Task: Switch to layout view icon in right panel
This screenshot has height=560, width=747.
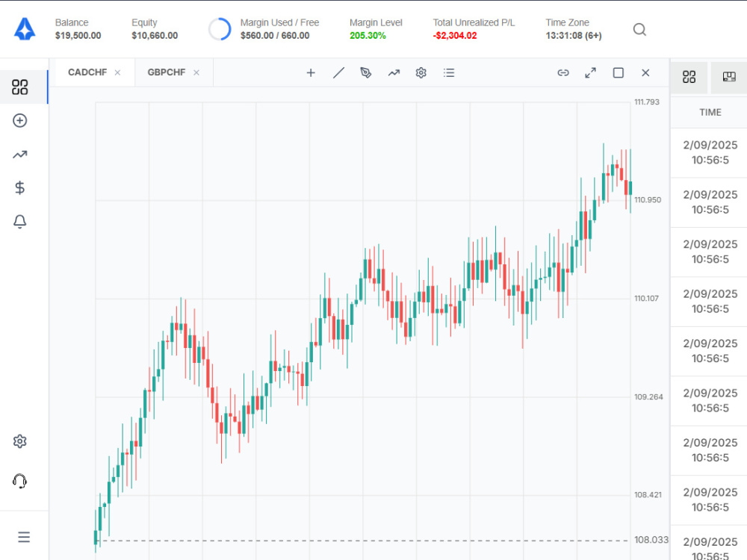Action: (x=729, y=77)
